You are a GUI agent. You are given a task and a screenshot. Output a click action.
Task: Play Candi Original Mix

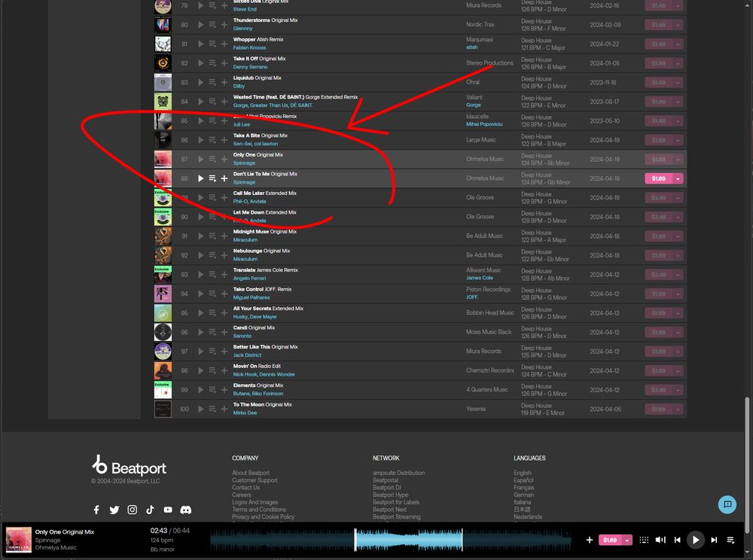(201, 332)
